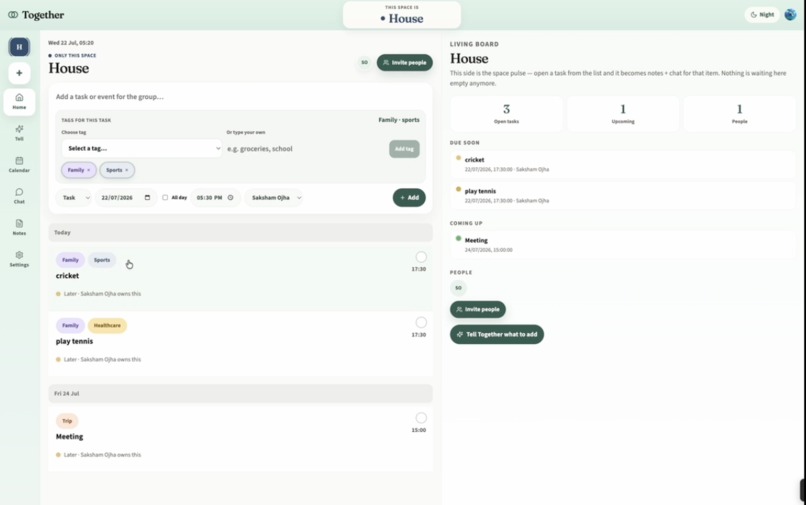The image size is (806, 505).
Task: Open Meeting under Coming Up
Action: 622,245
